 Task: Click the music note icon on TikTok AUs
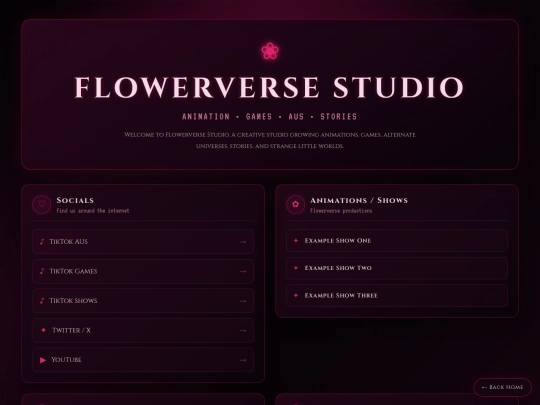pyautogui.click(x=42, y=241)
